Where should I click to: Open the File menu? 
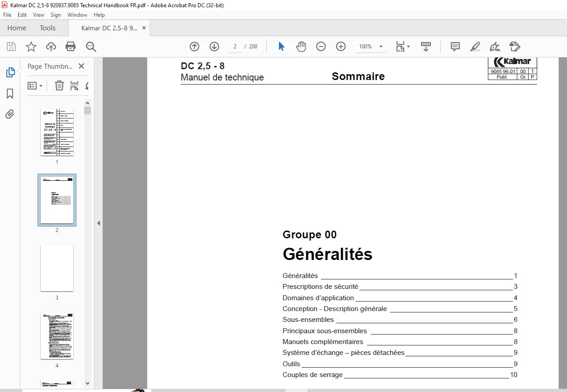point(7,15)
